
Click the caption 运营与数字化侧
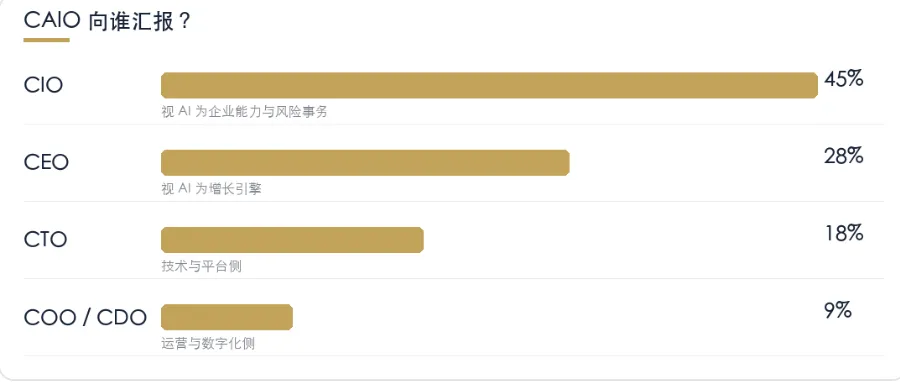pyautogui.click(x=208, y=344)
